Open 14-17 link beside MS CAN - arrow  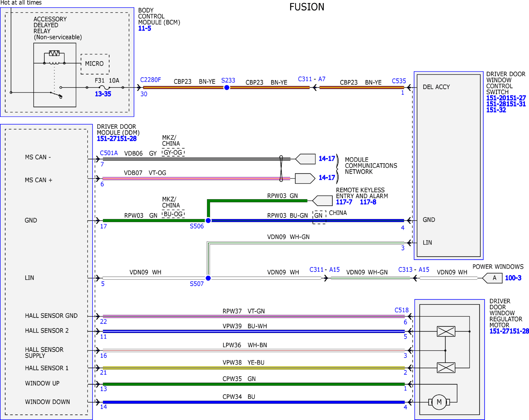[327, 159]
